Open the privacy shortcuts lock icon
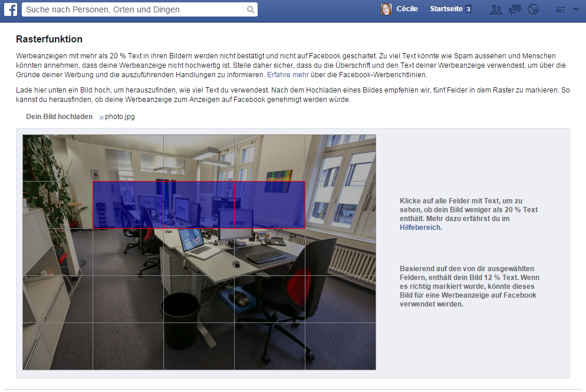 pyautogui.click(x=560, y=10)
